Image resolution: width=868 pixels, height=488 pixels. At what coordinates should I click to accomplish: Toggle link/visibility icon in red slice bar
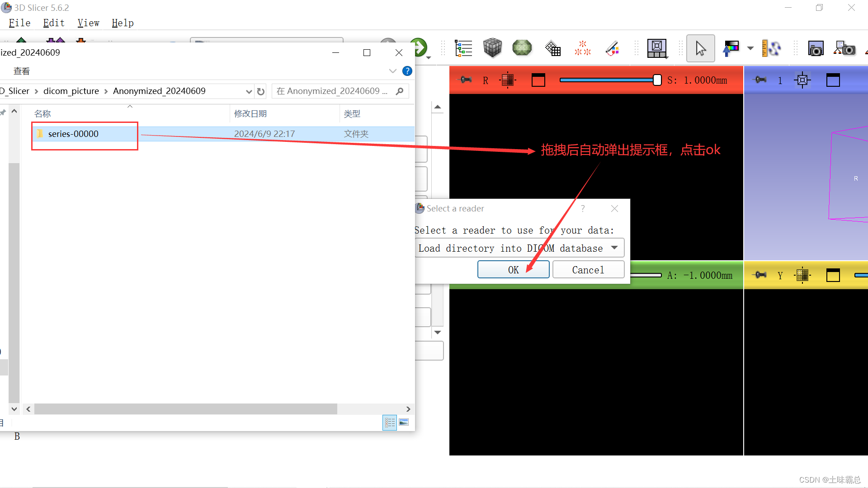(x=508, y=80)
